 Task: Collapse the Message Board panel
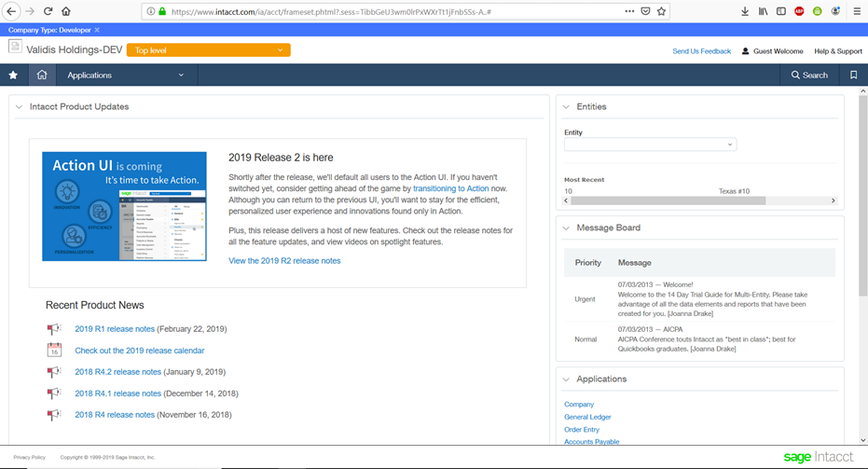point(566,228)
